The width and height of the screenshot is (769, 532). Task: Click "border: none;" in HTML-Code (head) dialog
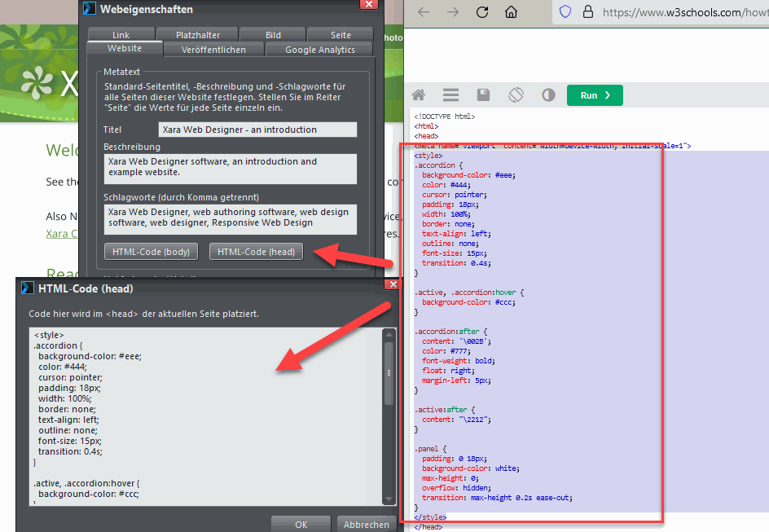[67, 409]
